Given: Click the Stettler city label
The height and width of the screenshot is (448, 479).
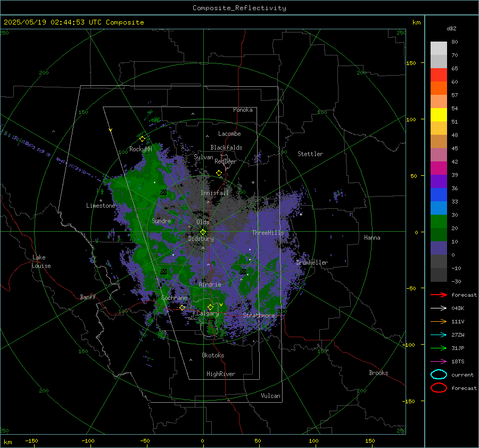Looking at the screenshot, I should click(x=310, y=154).
